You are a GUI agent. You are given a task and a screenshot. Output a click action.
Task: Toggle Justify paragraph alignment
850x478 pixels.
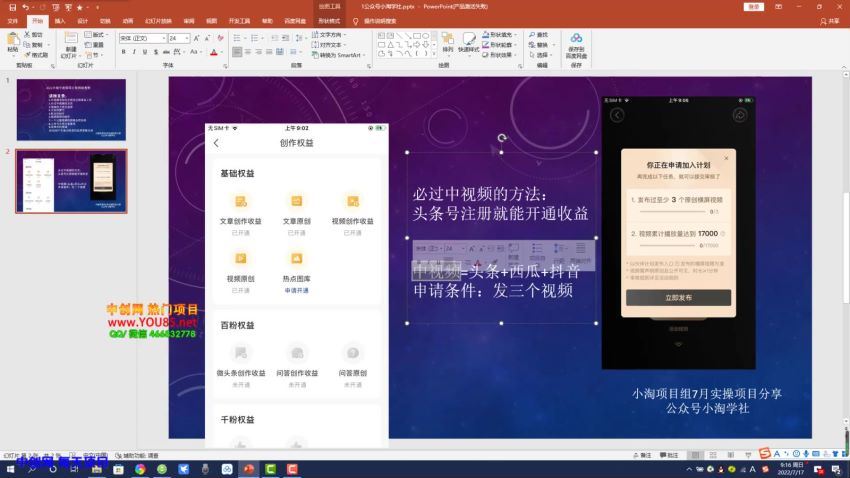[x=269, y=52]
